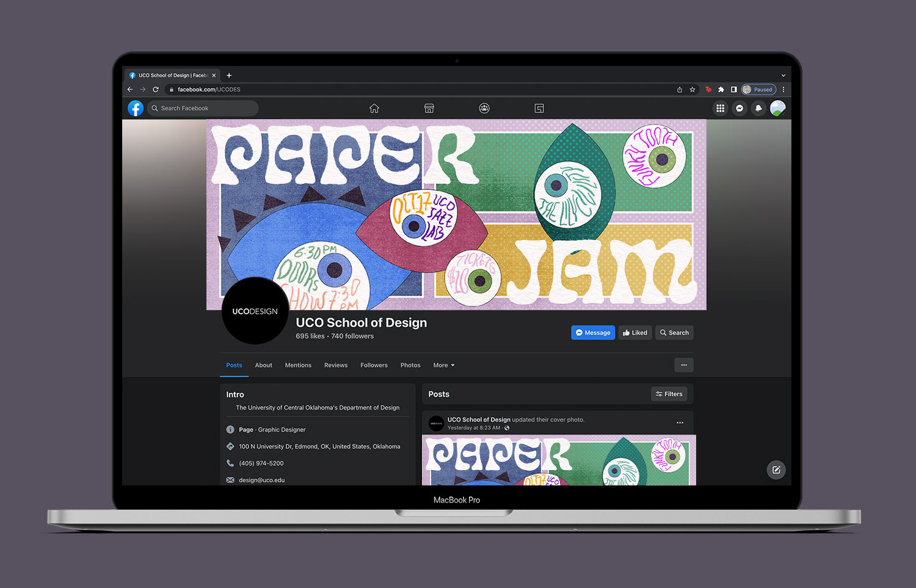The width and height of the screenshot is (916, 588).
Task: Open the Marketplace storefront icon
Action: tap(429, 108)
